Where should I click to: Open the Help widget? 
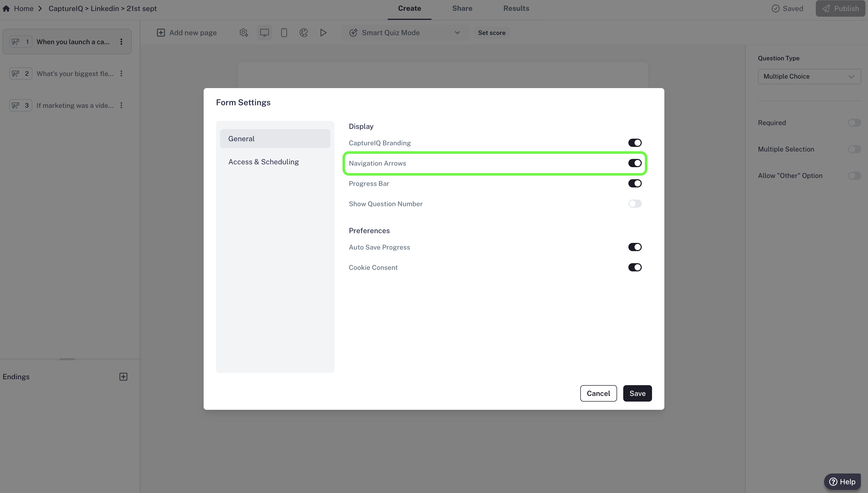click(x=842, y=481)
